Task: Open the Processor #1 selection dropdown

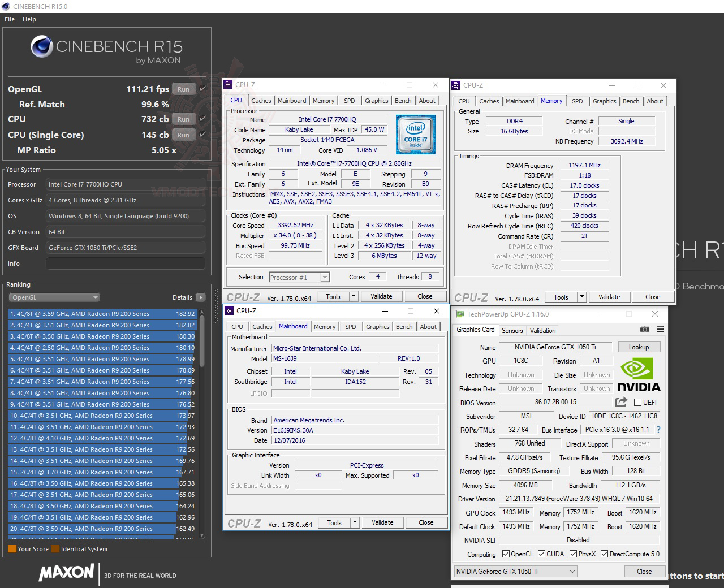Action: (299, 277)
